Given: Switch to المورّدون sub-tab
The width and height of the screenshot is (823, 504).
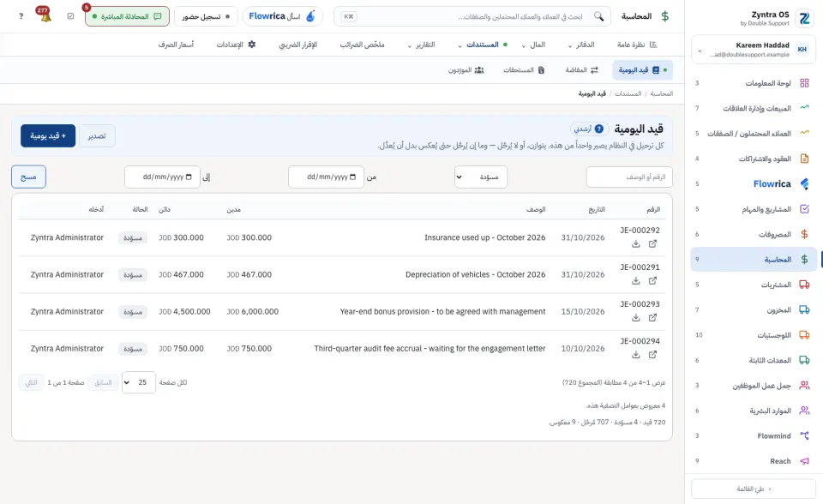Looking at the screenshot, I should point(466,69).
